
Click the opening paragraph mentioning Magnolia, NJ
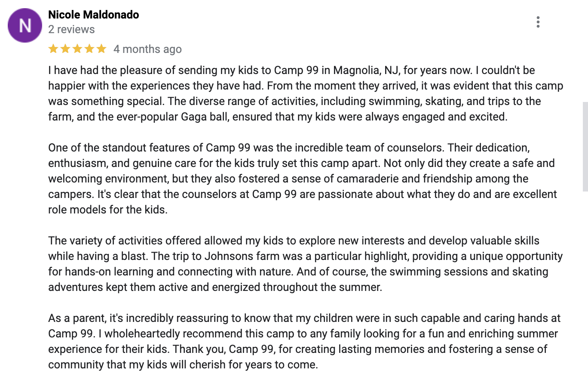pos(306,93)
